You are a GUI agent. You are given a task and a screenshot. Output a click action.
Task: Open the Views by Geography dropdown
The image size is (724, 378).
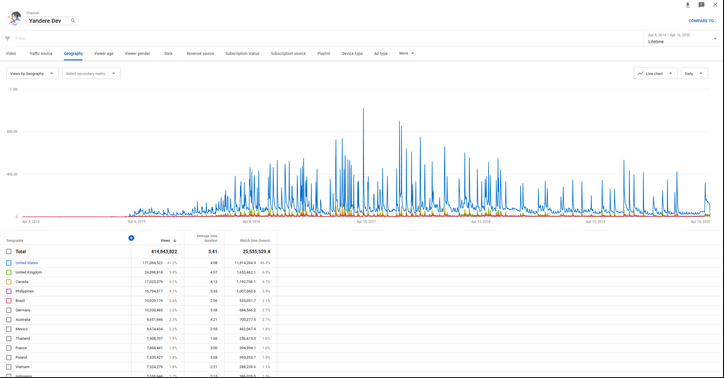(32, 73)
